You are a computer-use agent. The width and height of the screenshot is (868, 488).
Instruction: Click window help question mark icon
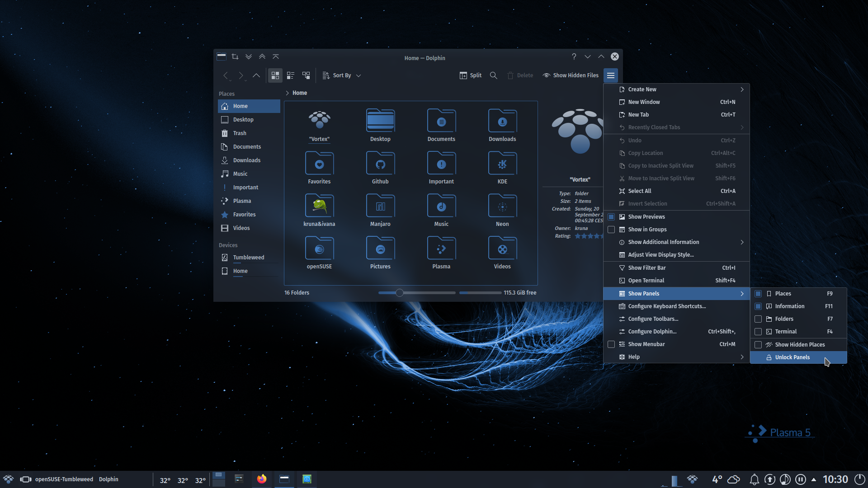coord(574,56)
